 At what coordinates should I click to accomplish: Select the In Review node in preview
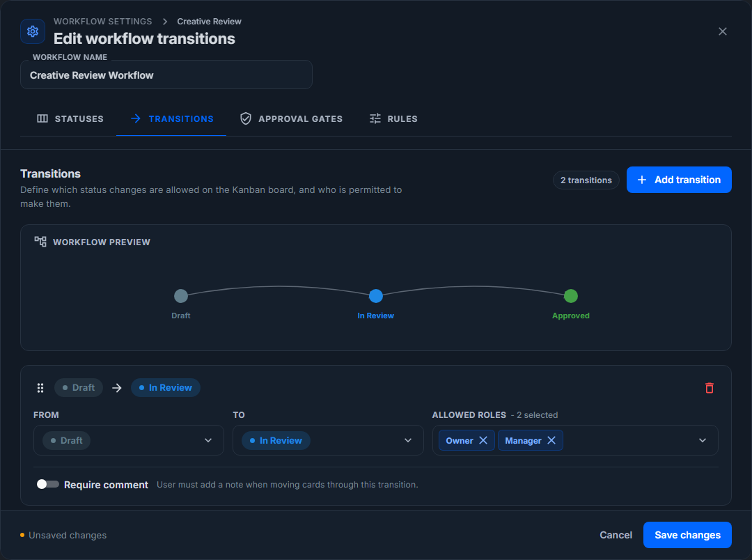coord(375,296)
